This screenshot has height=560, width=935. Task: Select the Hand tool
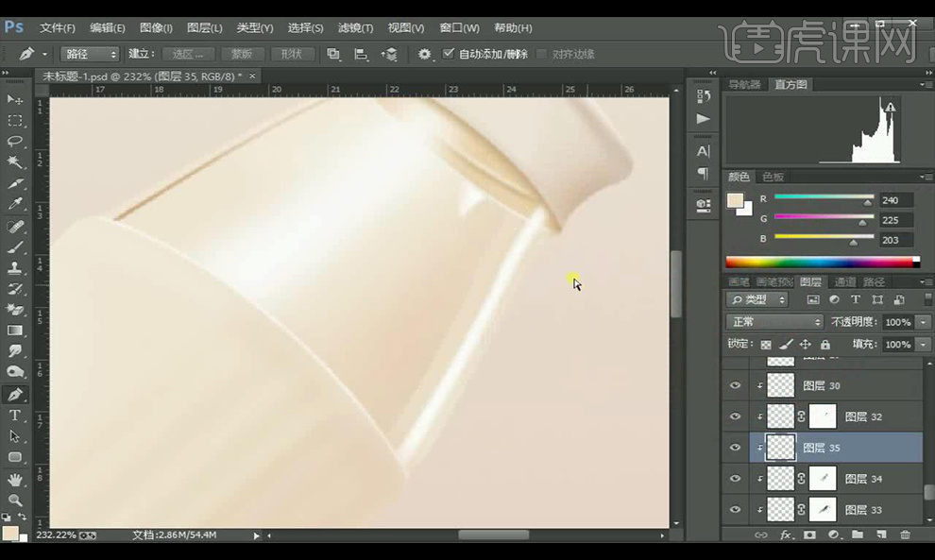tap(15, 480)
